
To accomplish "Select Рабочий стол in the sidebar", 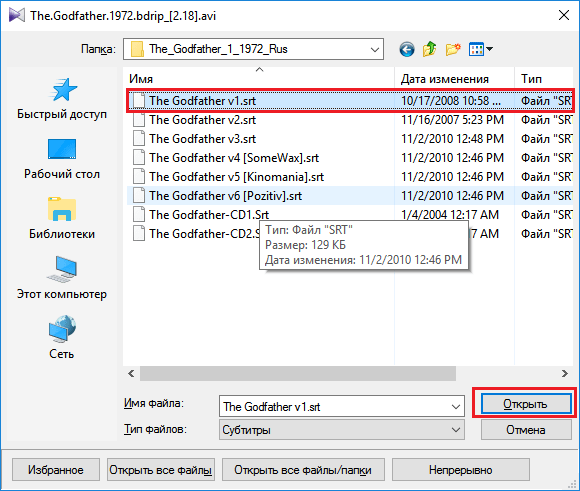I will pos(62,159).
